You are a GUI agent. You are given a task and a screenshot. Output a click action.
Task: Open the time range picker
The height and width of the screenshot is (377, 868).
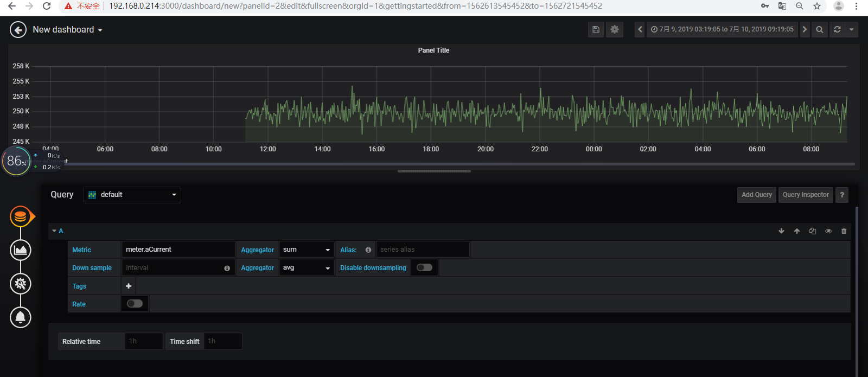[x=722, y=29]
